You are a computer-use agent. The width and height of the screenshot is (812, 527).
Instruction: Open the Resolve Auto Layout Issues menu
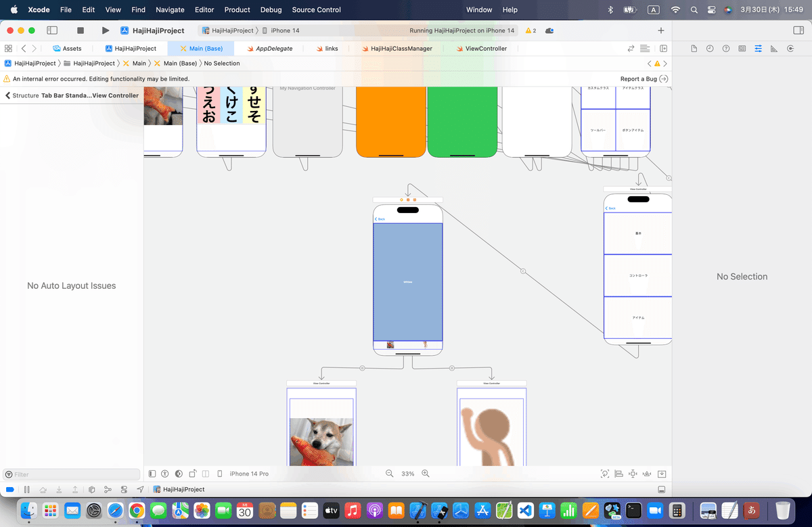click(x=648, y=474)
